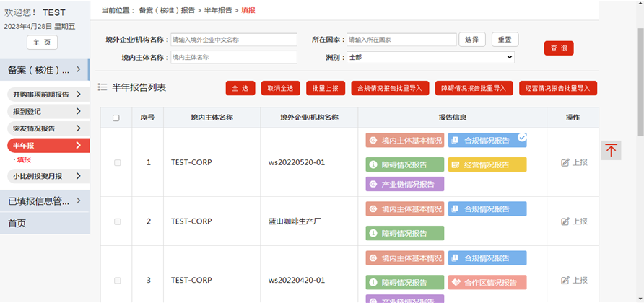644x303 pixels.
Task: Open 合作区情况报告 tag in row 3
Action: tap(487, 282)
